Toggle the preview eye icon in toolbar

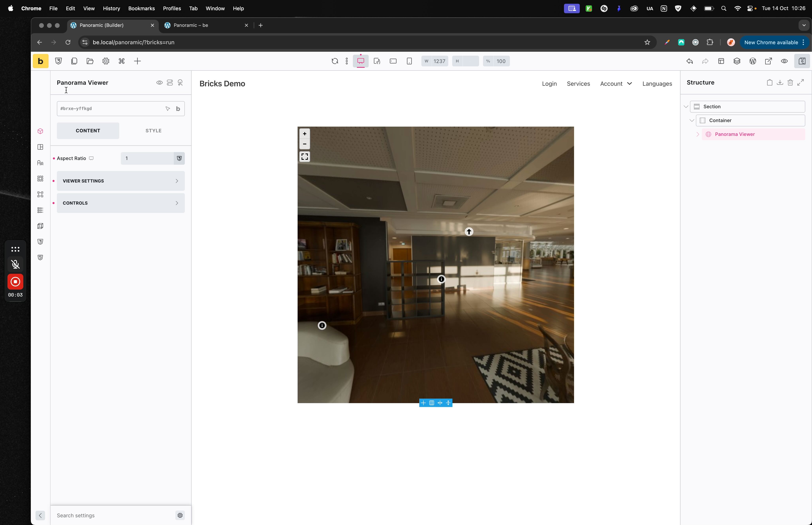click(x=784, y=61)
